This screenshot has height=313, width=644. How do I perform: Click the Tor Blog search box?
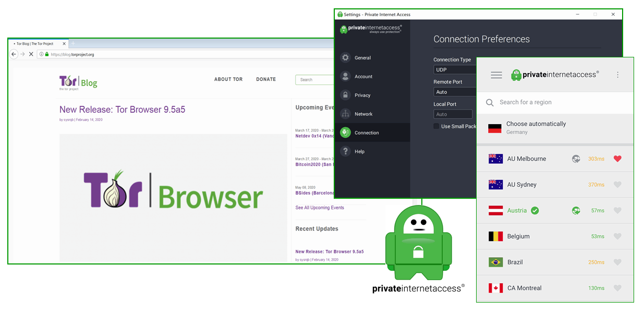click(x=314, y=80)
